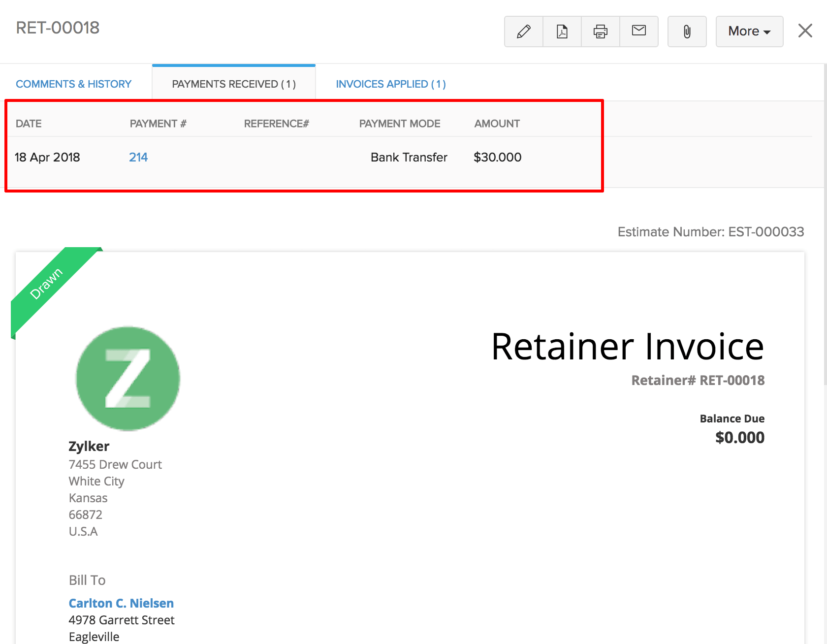Attach a file using the paperclip icon
Screen dimensions: 827x644
[687, 32]
